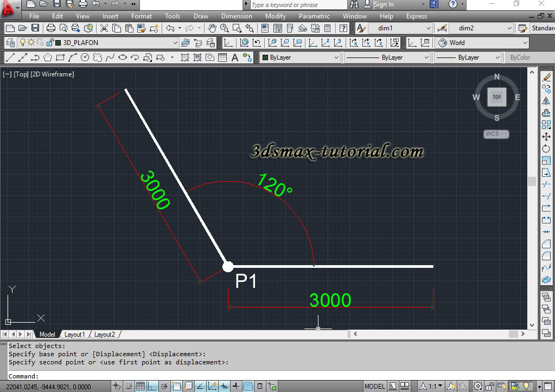Toggle Show/Hide Lineweight in status bar
555x392 pixels.
pos(236,386)
